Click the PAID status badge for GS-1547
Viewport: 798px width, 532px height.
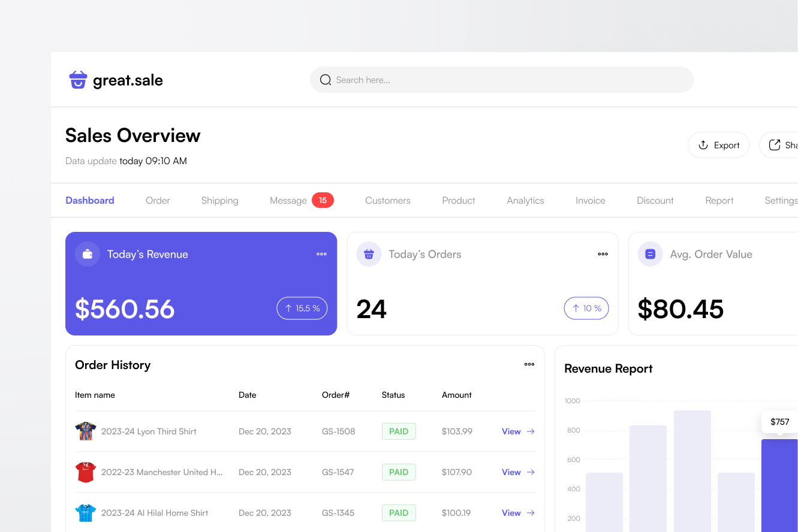398,471
